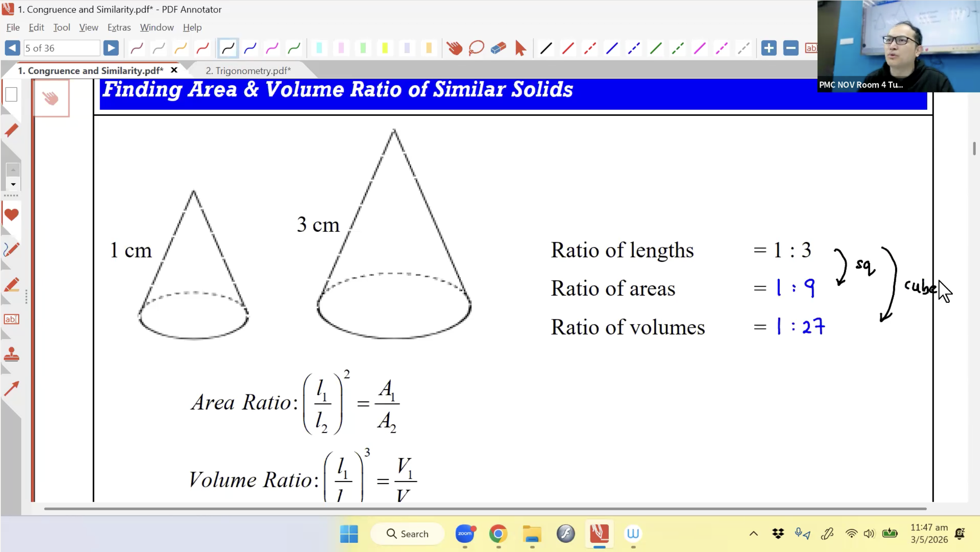Screen dimensions: 980x552
Task: Select the Arrow tool in left sidebar
Action: 11,389
